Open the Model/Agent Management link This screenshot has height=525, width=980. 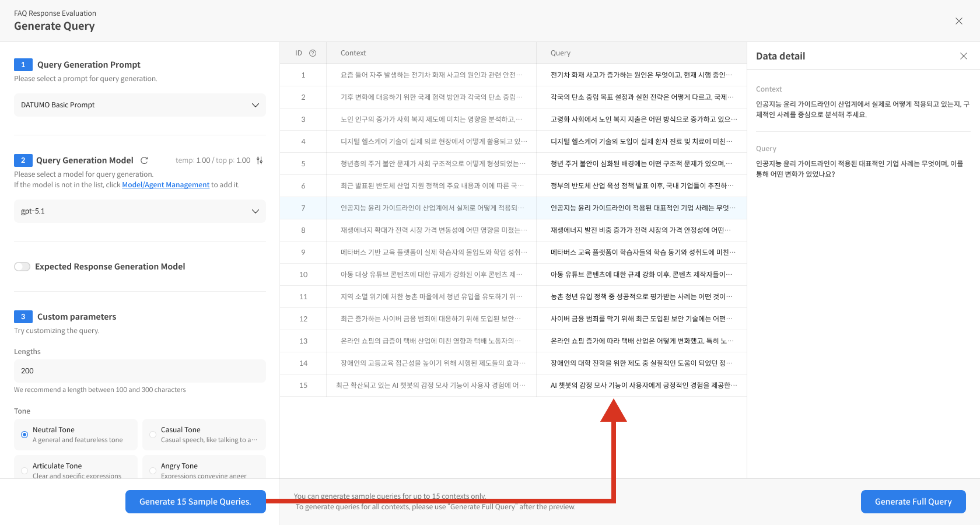point(166,185)
